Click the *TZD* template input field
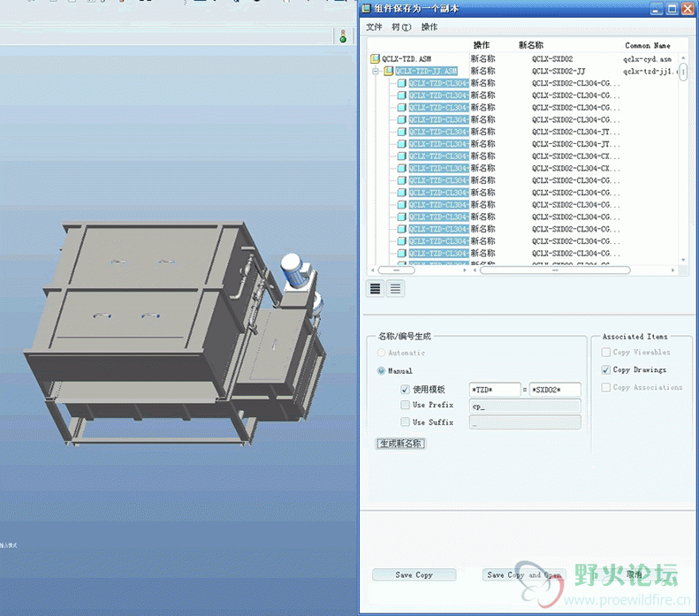 [x=495, y=390]
